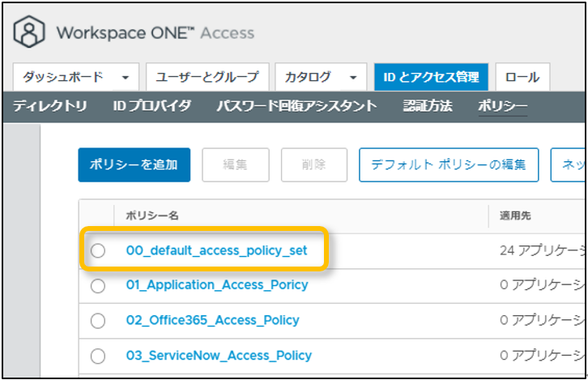Open the ダッシュボード dropdown arrow
This screenshot has height=380, width=588.
(x=126, y=78)
